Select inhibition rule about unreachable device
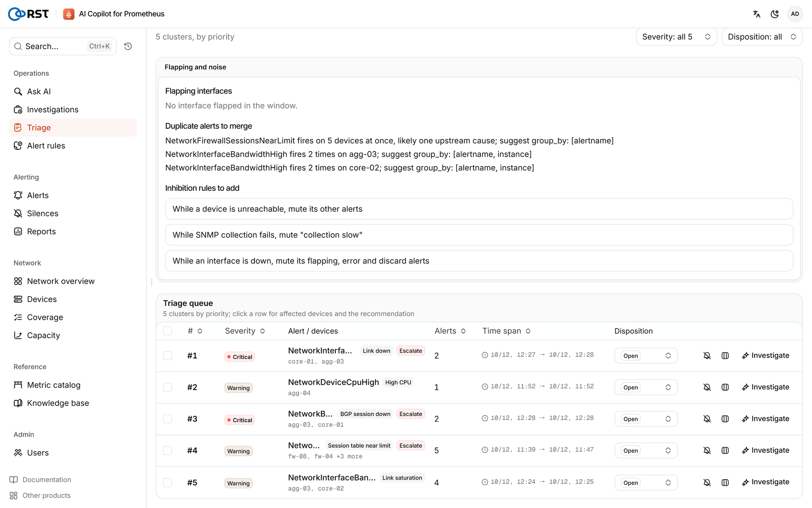This screenshot has width=812, height=508. [x=479, y=209]
